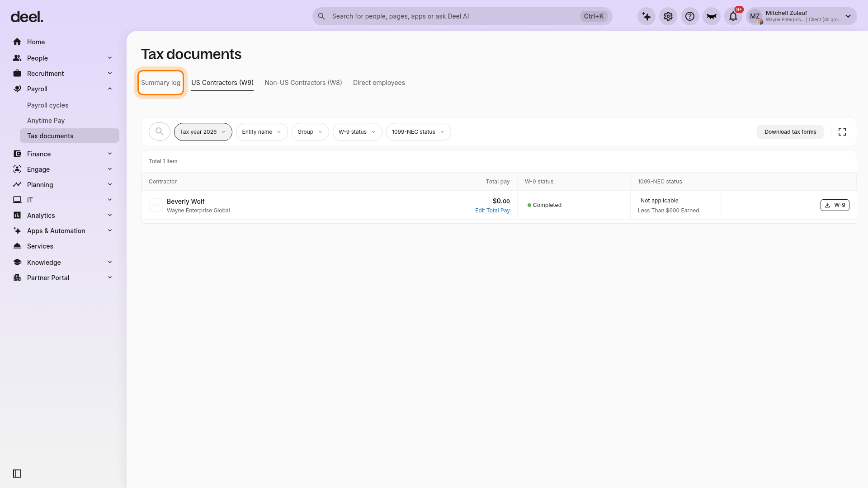Click MZ user avatar

coord(755,16)
